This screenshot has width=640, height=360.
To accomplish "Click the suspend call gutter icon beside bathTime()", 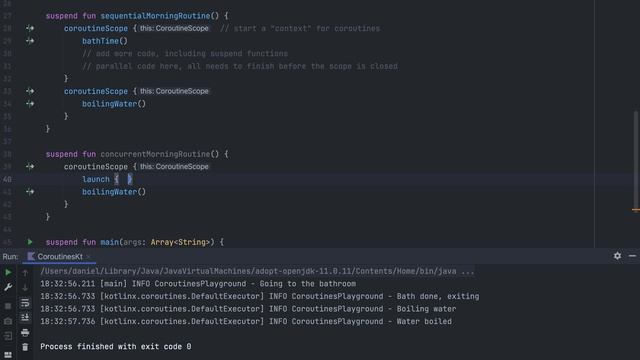I will [30, 41].
